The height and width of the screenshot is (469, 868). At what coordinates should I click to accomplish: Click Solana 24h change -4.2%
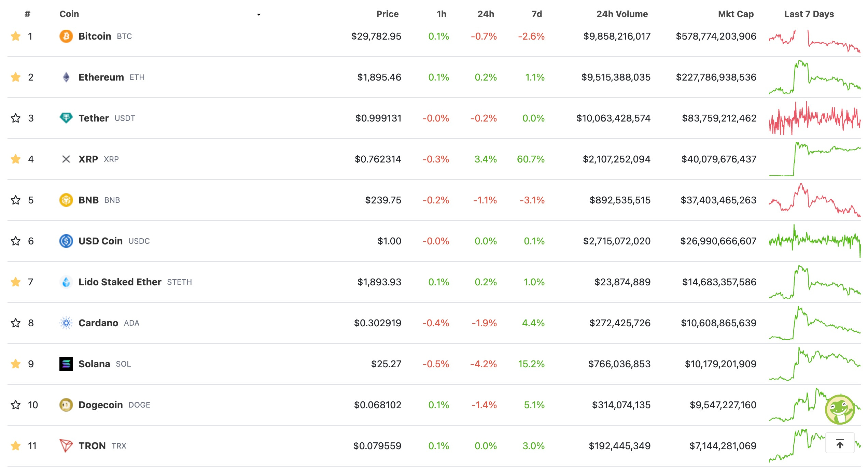tap(484, 364)
